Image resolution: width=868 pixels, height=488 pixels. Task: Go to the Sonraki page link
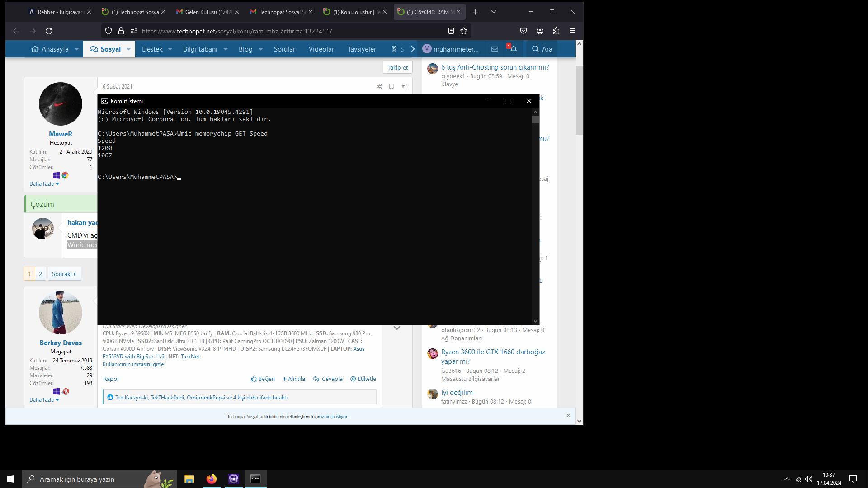coord(64,274)
